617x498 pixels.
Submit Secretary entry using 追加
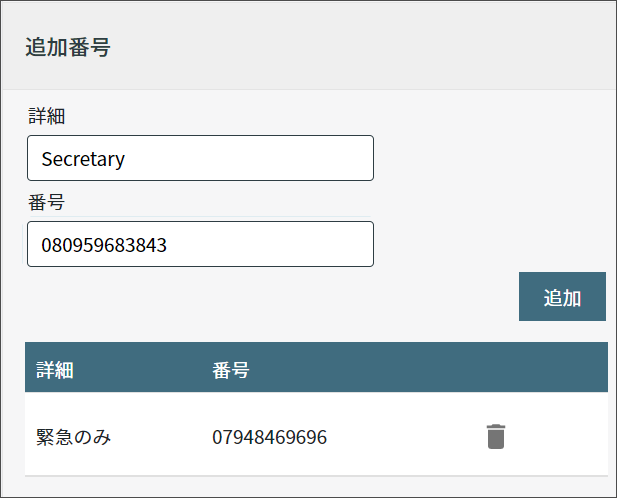click(x=562, y=297)
